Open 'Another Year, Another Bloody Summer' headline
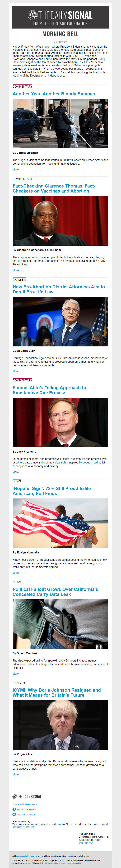Screen dimensions: 121x868 (54, 94)
